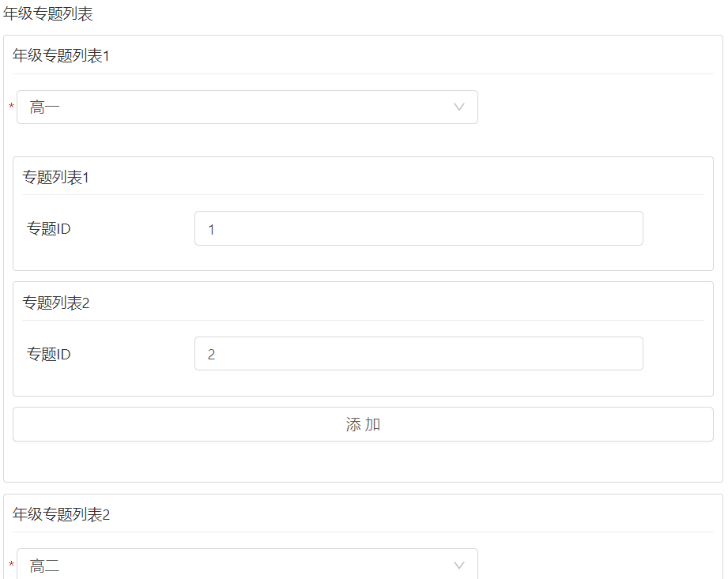Viewport: 728px width, 579px height.
Task: Click the selected value text 高二
Action: 45,566
